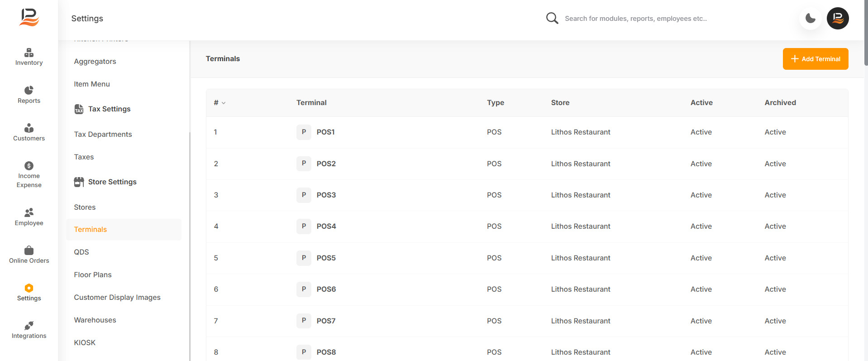Click the P badge for POS8
Screen dimensions: 868x361
pyautogui.click(x=304, y=352)
